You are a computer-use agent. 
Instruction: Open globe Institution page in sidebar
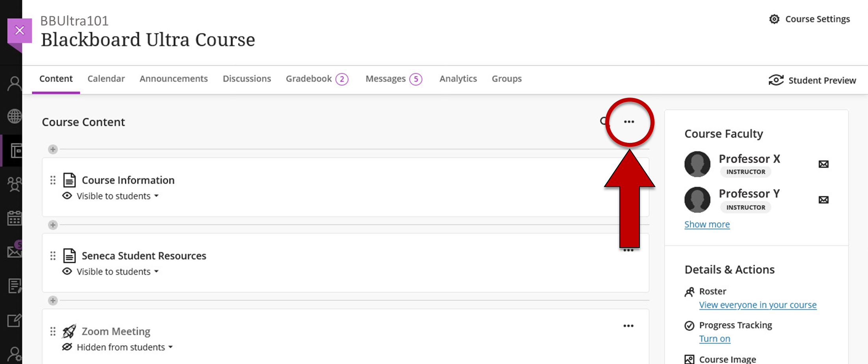[x=15, y=116]
